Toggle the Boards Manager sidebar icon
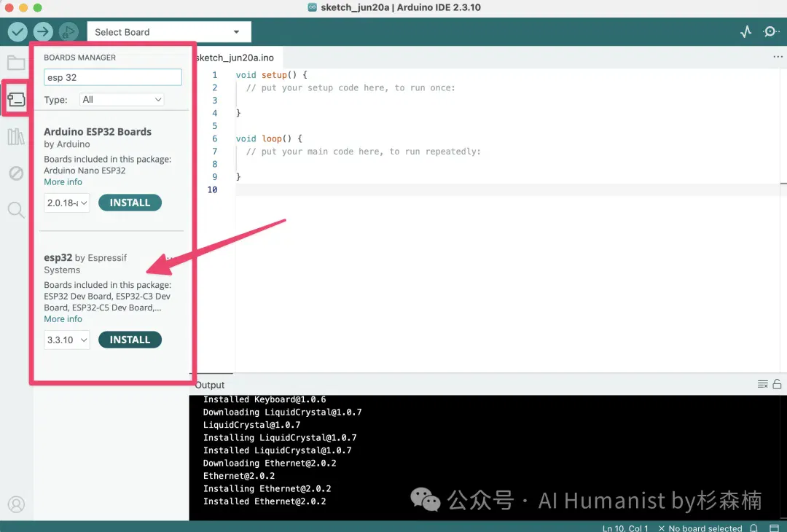The height and width of the screenshot is (532, 787). coord(16,99)
